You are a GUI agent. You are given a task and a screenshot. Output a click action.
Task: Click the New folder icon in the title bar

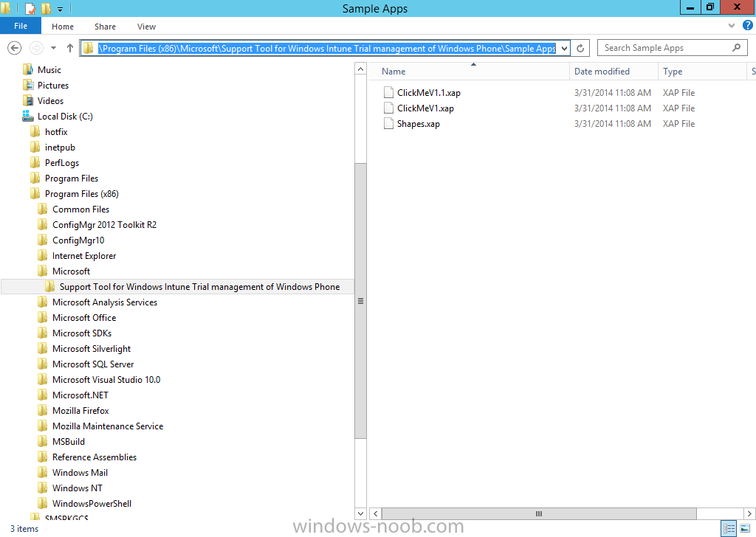pyautogui.click(x=46, y=8)
